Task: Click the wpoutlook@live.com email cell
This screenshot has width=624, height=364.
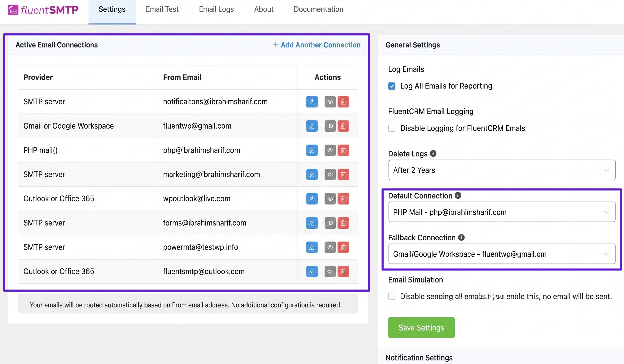Action: (228, 199)
